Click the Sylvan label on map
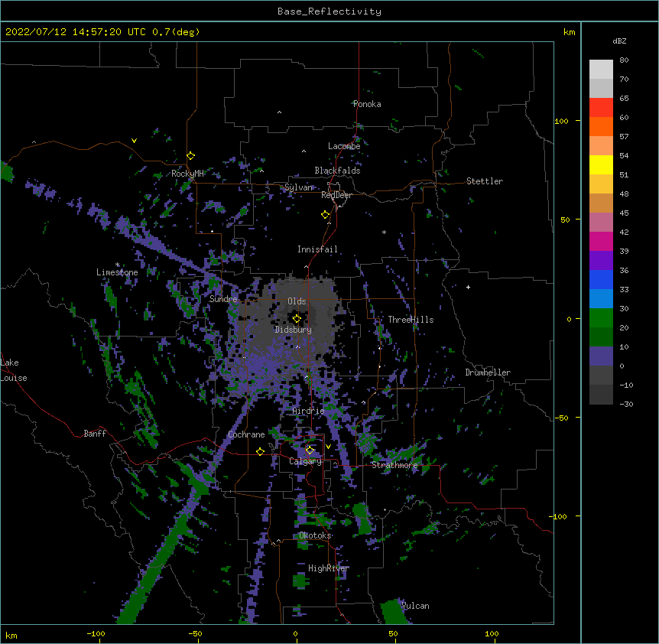 click(299, 187)
